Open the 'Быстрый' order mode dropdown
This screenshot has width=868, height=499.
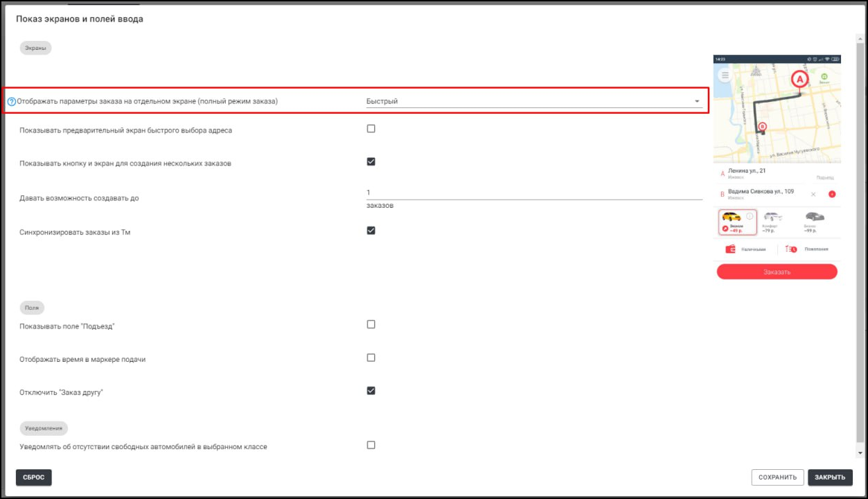coord(533,101)
